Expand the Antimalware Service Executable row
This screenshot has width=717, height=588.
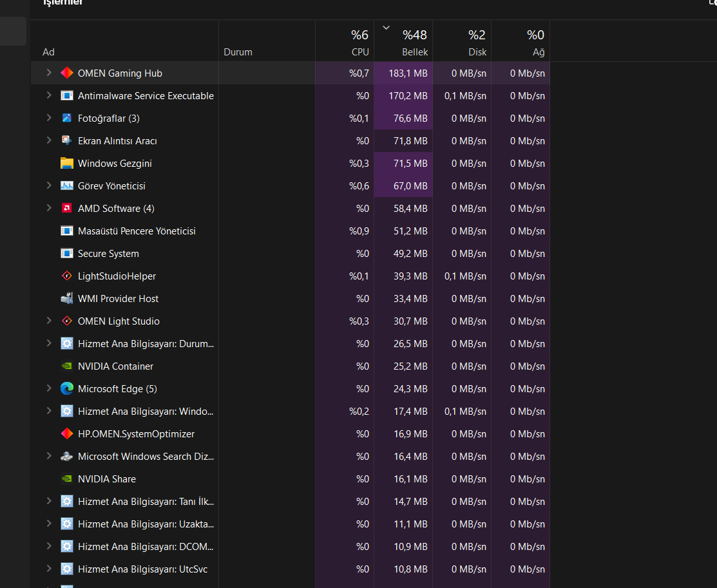(49, 95)
